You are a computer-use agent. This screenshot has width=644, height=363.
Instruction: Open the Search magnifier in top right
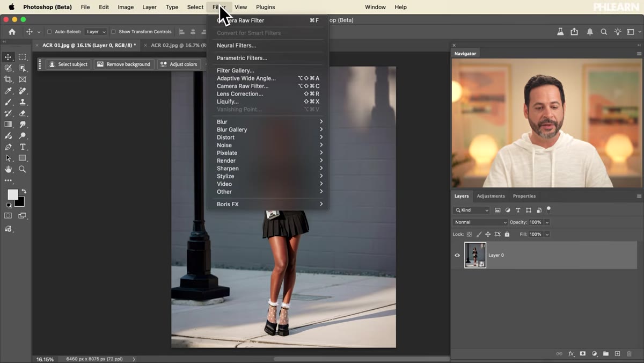pyautogui.click(x=604, y=32)
